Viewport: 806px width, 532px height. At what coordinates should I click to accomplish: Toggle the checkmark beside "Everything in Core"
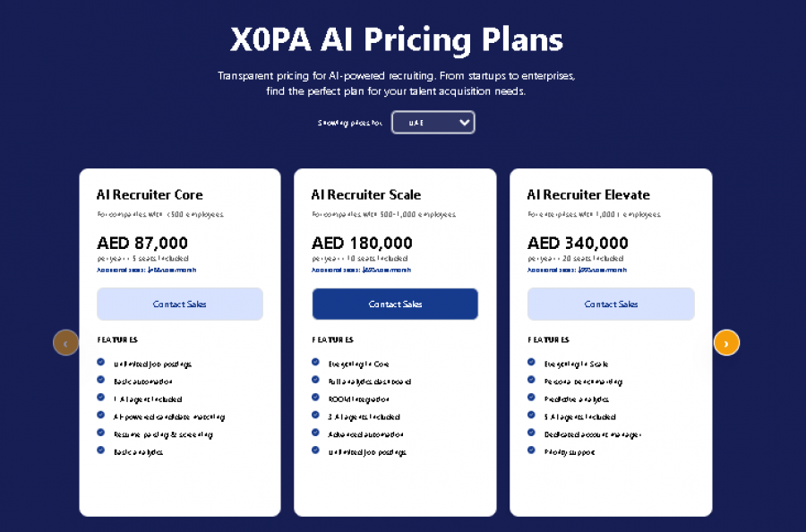click(315, 363)
